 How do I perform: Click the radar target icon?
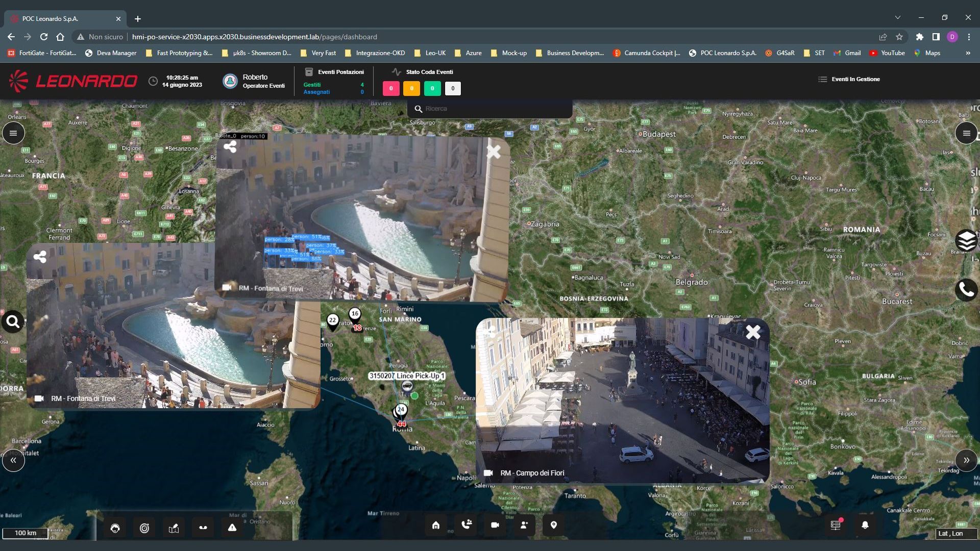point(144,528)
